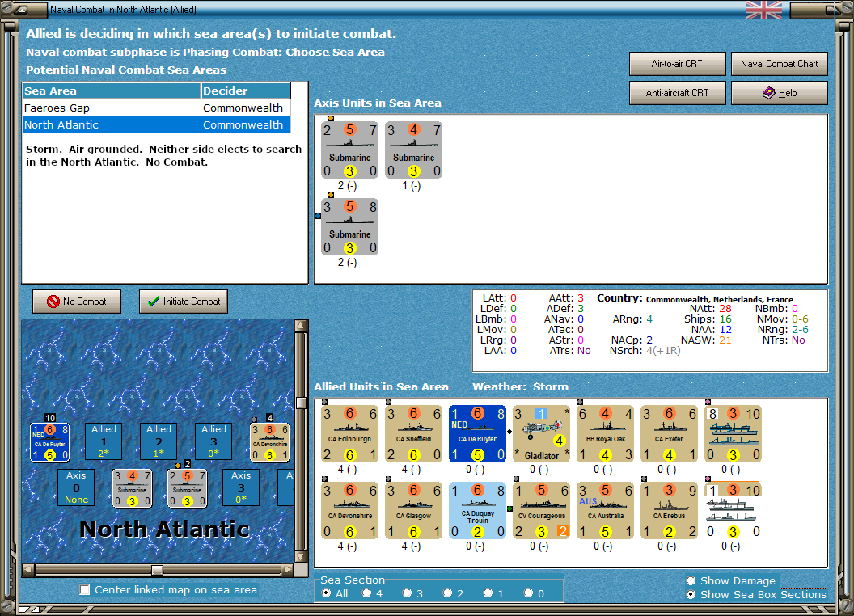Open the Anti-aircraft CRT chart

click(677, 93)
